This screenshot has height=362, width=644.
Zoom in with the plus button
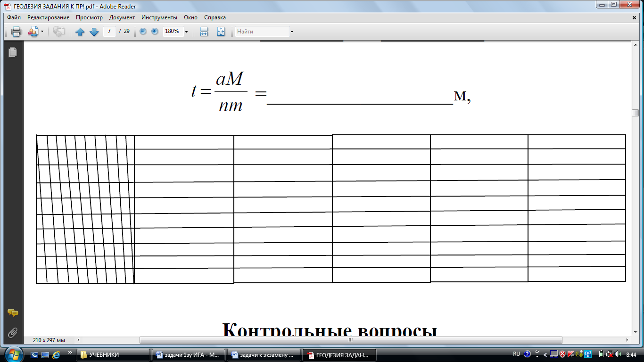coord(155,31)
